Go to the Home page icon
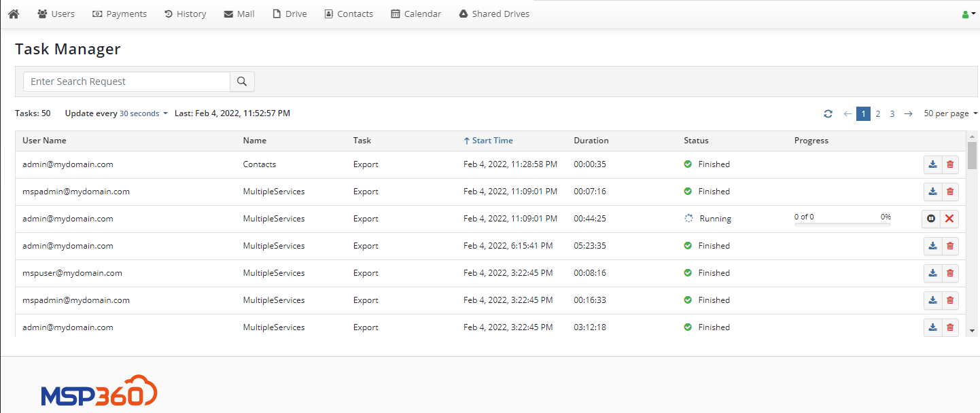Screen dimensions: 980x413 [14, 14]
